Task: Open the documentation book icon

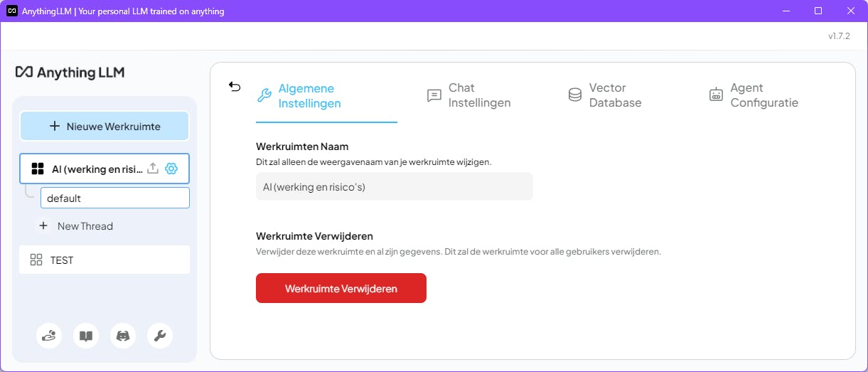Action: pos(86,336)
